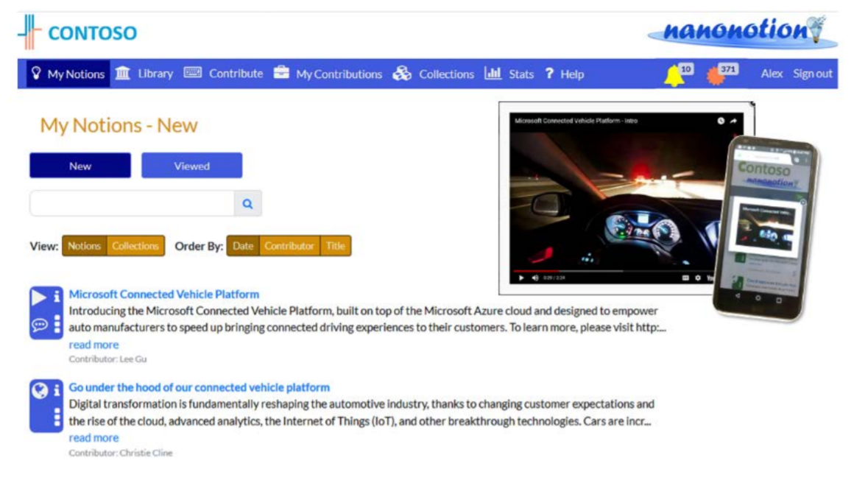
Task: Focus the notions search box
Action: (133, 203)
